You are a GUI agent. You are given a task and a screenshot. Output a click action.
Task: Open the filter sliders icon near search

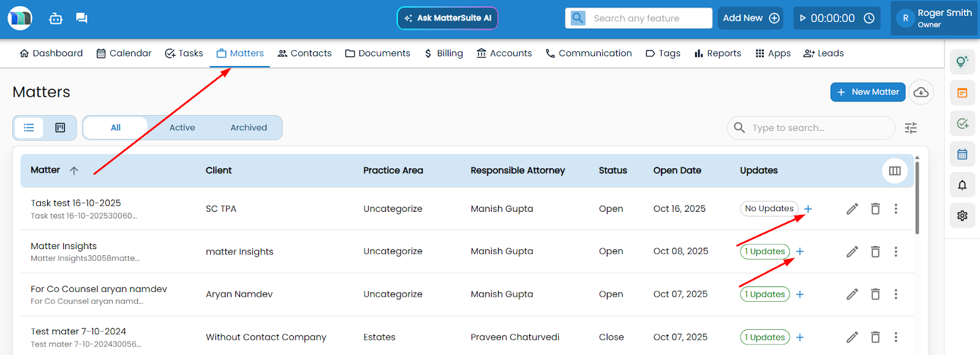911,128
